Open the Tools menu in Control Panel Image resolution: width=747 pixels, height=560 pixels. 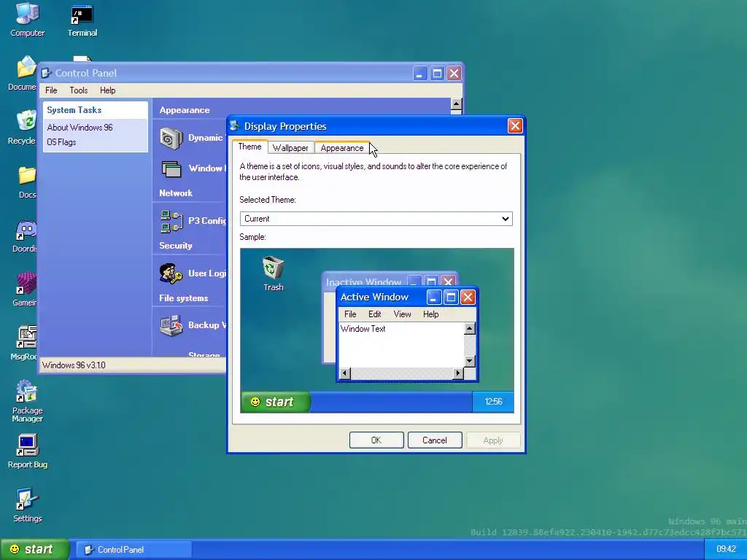click(x=79, y=90)
